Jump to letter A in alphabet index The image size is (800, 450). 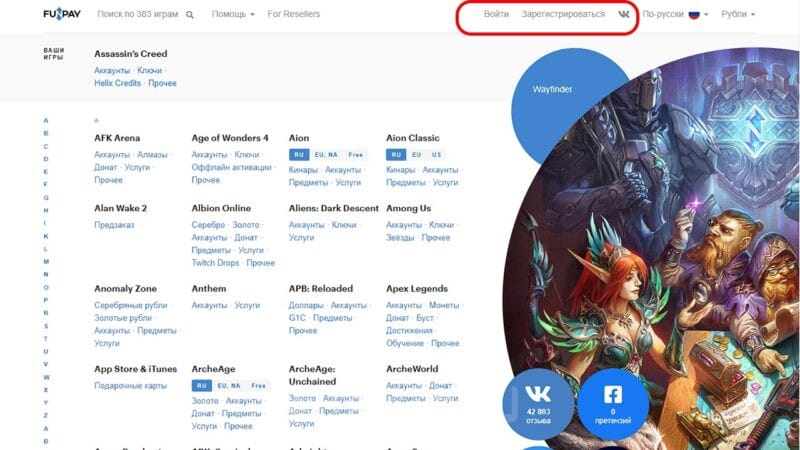click(46, 120)
